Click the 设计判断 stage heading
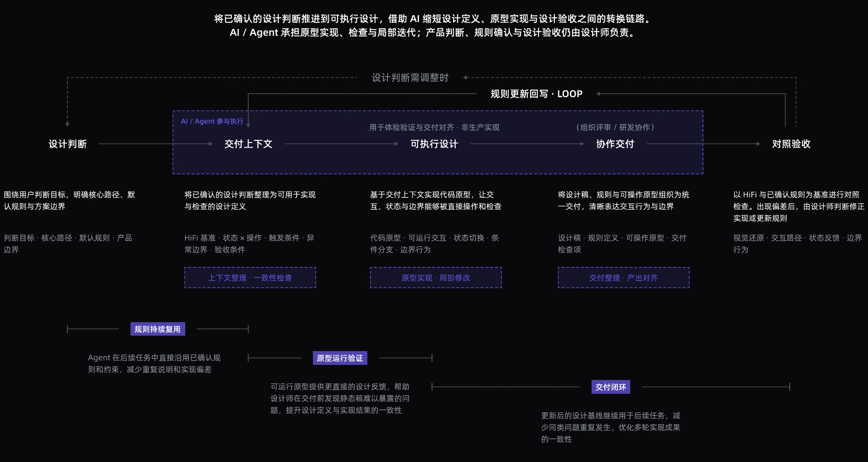Screen dimensions: 868x462 point(68,144)
